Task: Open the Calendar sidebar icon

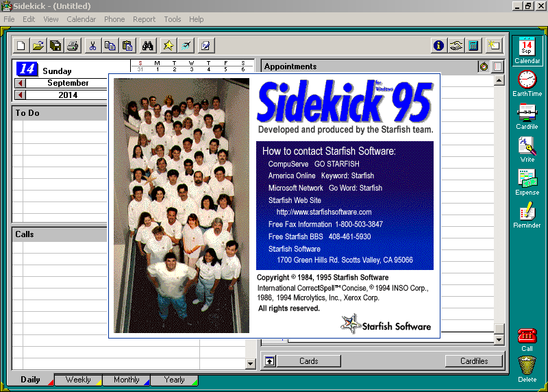Action: point(527,50)
